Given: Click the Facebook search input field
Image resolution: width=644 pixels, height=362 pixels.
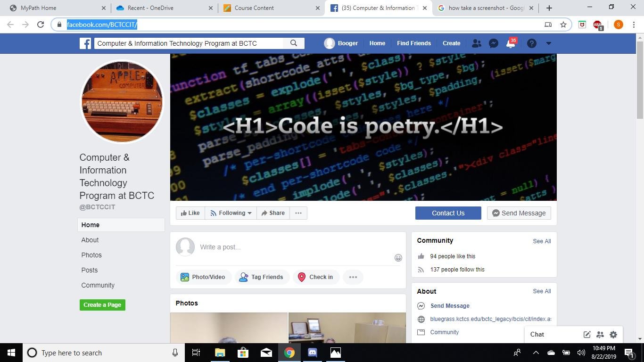Looking at the screenshot, I should (189, 43).
